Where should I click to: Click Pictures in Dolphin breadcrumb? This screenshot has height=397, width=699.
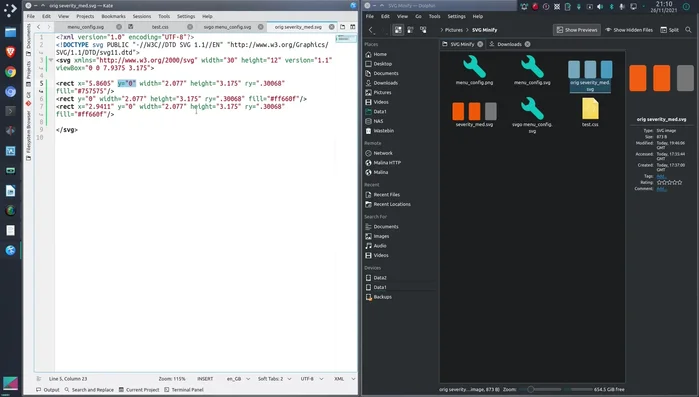coord(454,30)
